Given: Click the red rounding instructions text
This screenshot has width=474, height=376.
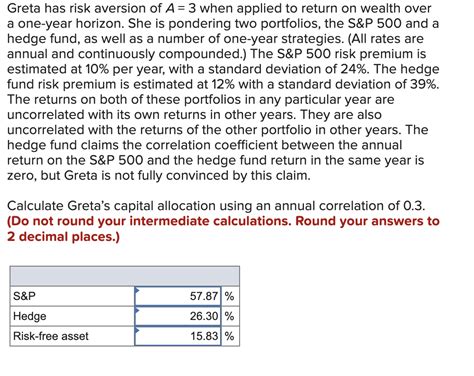Looking at the screenshot, I should coord(223,229).
